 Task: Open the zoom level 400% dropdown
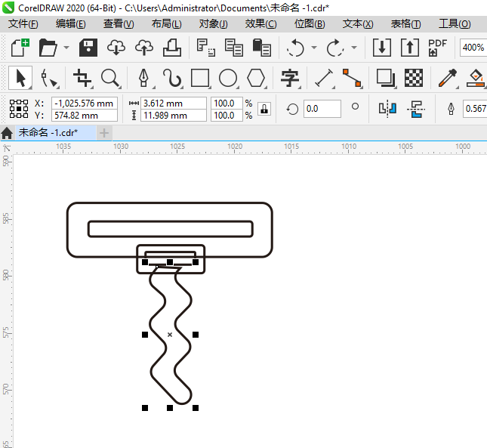(473, 48)
